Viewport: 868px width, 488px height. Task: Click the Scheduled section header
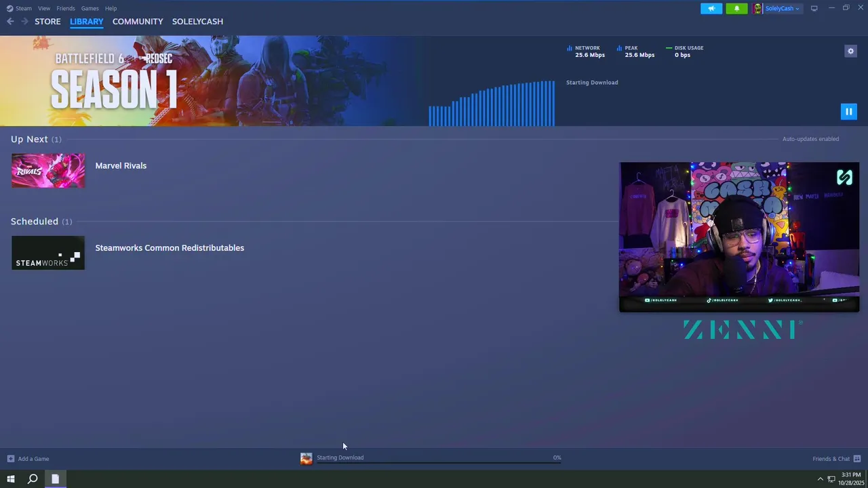(41, 221)
